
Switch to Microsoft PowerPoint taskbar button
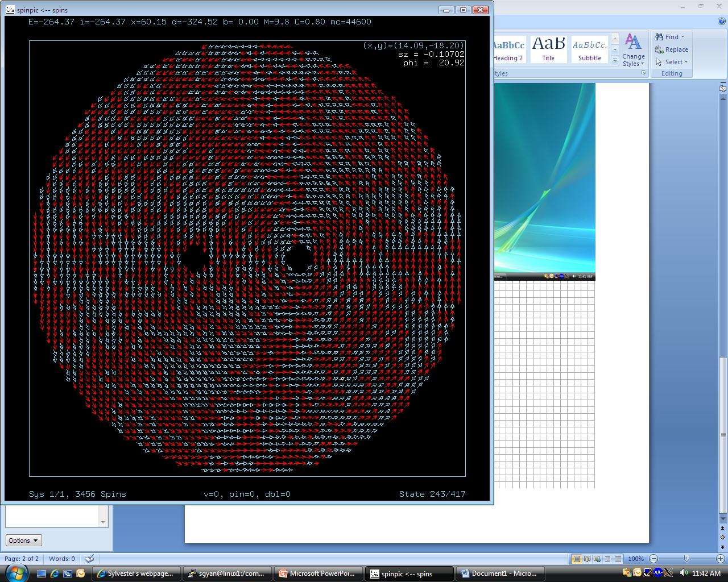[x=317, y=573]
